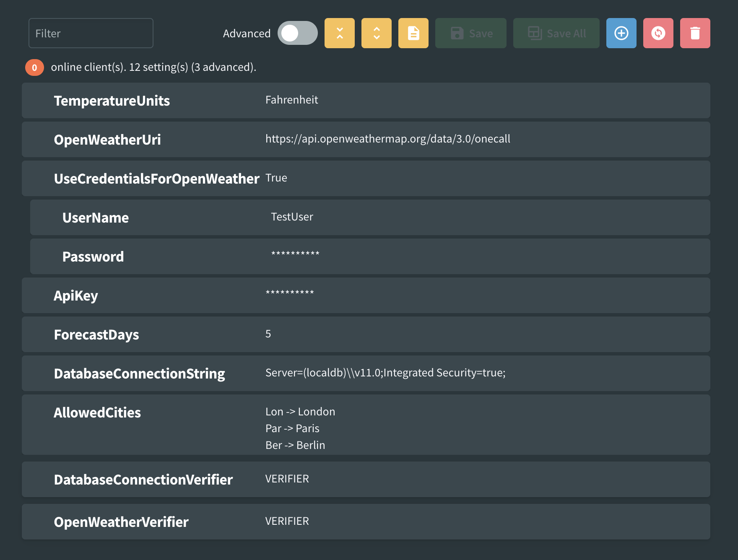Open the TemperatureUnits Fahrenheit value
Image resolution: width=738 pixels, height=560 pixels.
tap(292, 100)
